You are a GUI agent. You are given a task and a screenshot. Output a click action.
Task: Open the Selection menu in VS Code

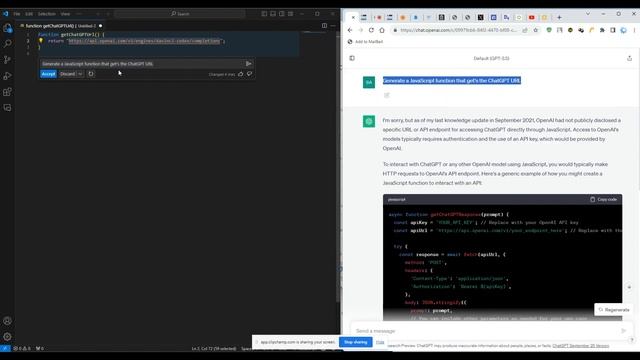click(x=47, y=14)
